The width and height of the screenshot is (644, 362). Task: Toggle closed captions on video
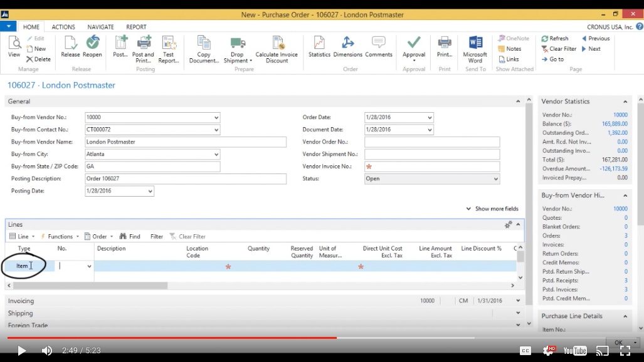(525, 351)
